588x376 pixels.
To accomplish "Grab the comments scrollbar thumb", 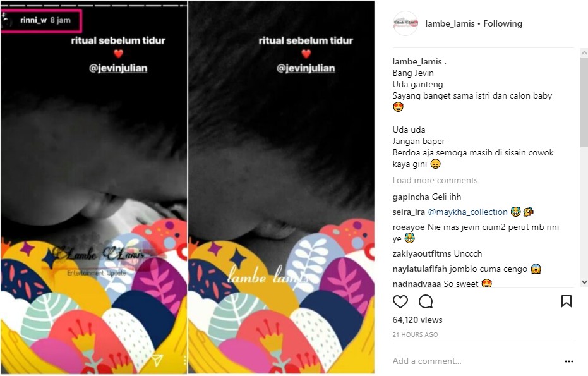I will (584, 102).
